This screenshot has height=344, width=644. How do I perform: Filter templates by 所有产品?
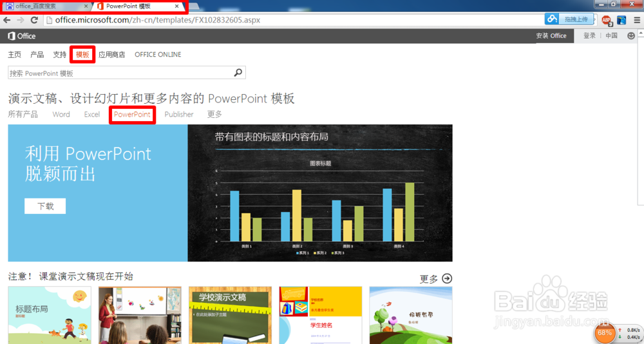[x=23, y=114]
